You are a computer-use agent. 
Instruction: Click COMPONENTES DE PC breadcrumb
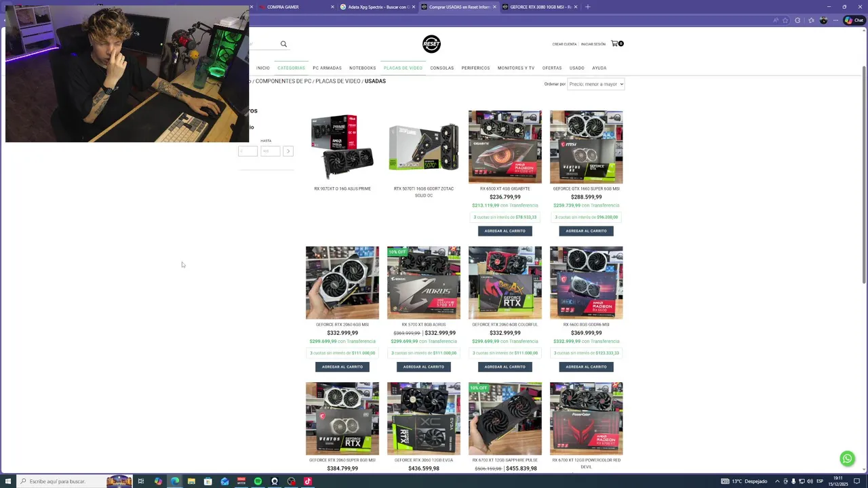[283, 81]
